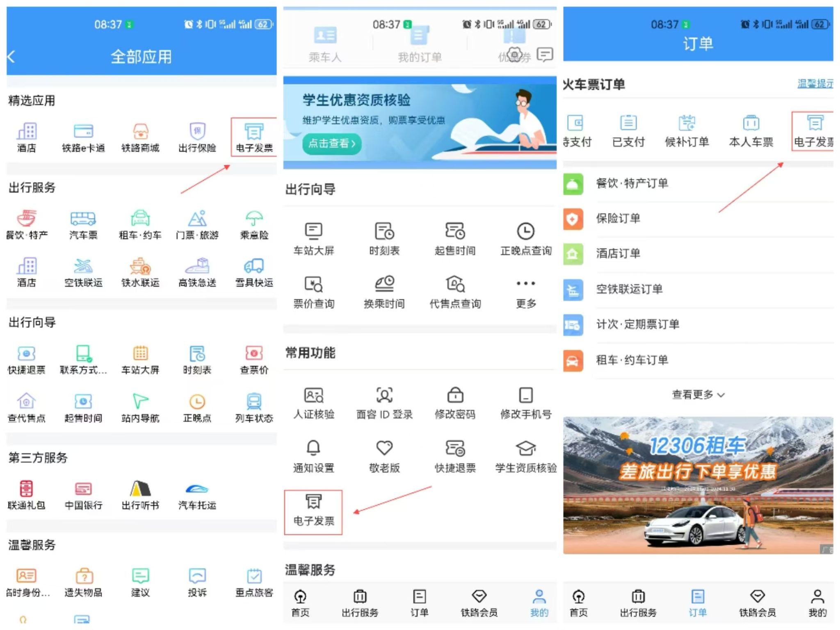Image resolution: width=840 pixels, height=630 pixels.
Task: Tap the 12306租车 promotional banner
Action: [698, 485]
